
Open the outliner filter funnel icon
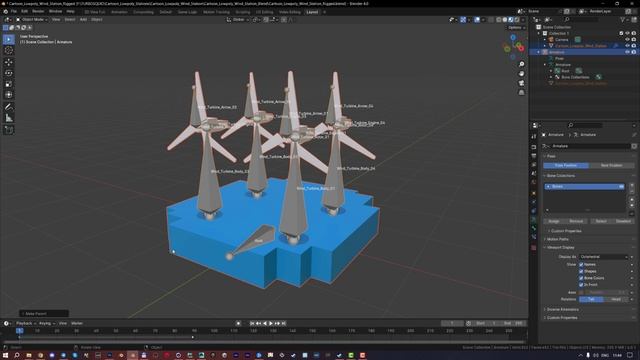623,20
